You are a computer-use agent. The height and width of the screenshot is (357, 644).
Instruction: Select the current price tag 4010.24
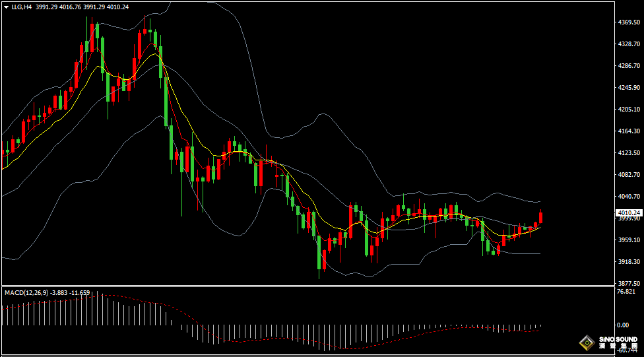[x=628, y=213]
